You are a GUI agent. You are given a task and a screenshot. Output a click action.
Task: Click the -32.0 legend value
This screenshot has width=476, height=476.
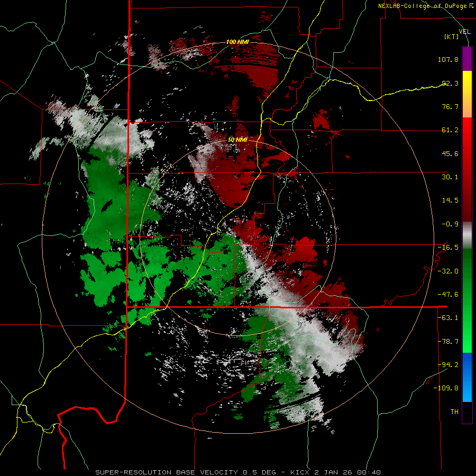tap(448, 271)
